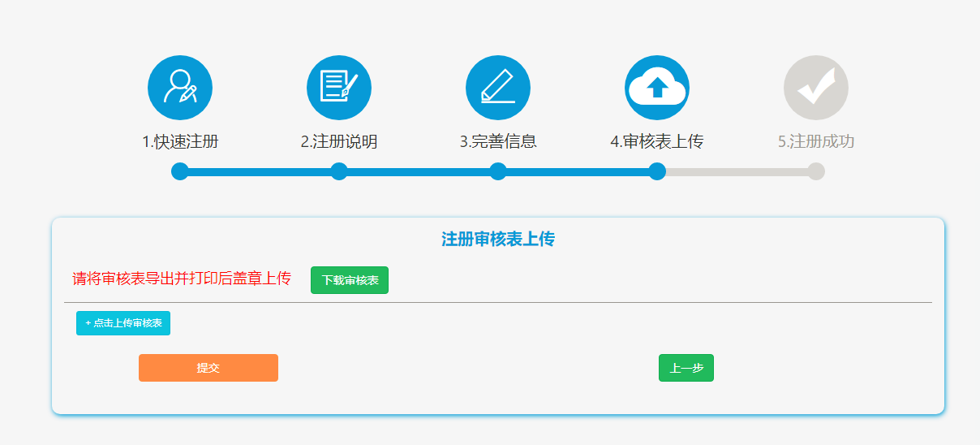Select step label 3.完善信息
Image resolution: width=980 pixels, height=445 pixels.
pos(498,142)
